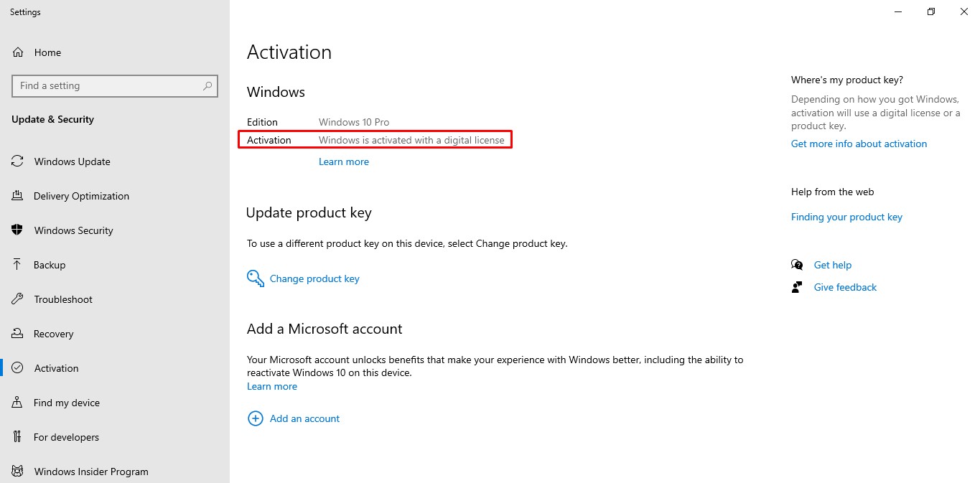Select the Windows Update sidebar icon
Screen dimensions: 980x483
coord(17,161)
